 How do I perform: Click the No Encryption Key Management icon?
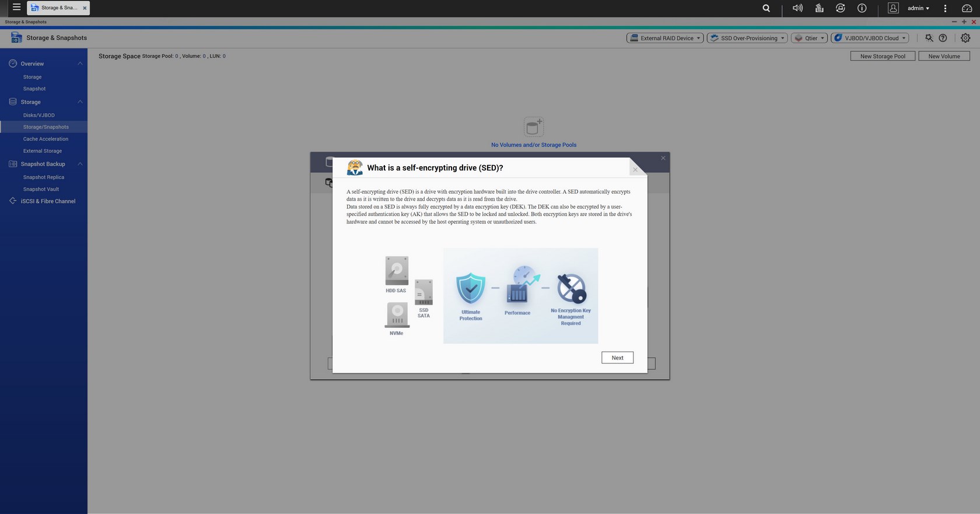[571, 288]
